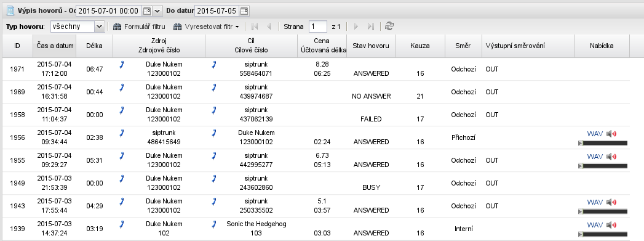The image size is (644, 241).
Task: Click the Interní direction cell
Action: tap(463, 229)
